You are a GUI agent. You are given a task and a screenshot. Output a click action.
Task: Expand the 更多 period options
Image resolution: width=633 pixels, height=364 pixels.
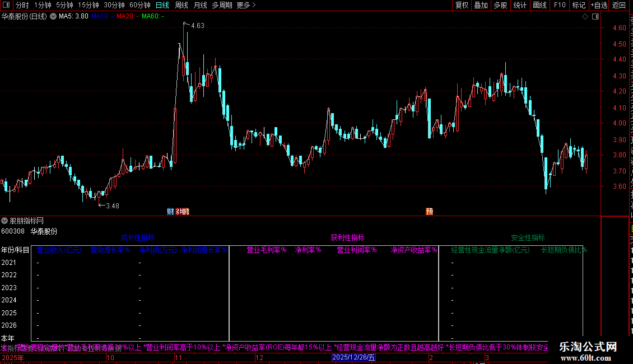[x=246, y=5]
